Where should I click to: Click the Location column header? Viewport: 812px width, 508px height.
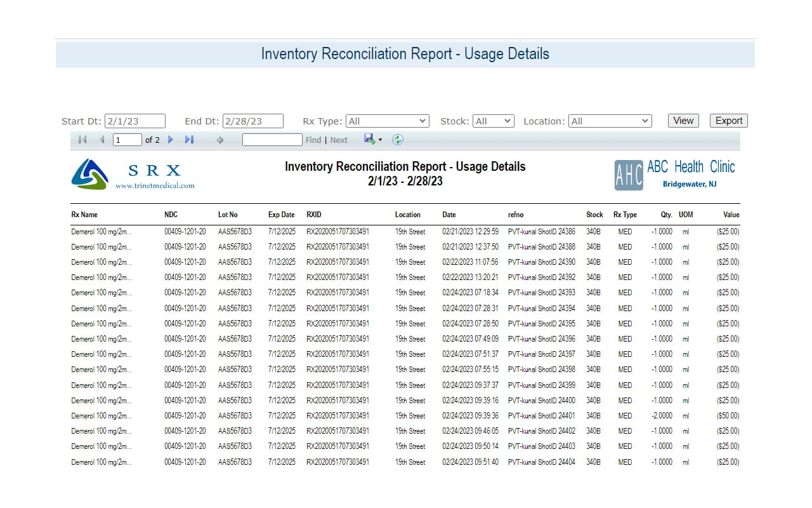coord(408,215)
